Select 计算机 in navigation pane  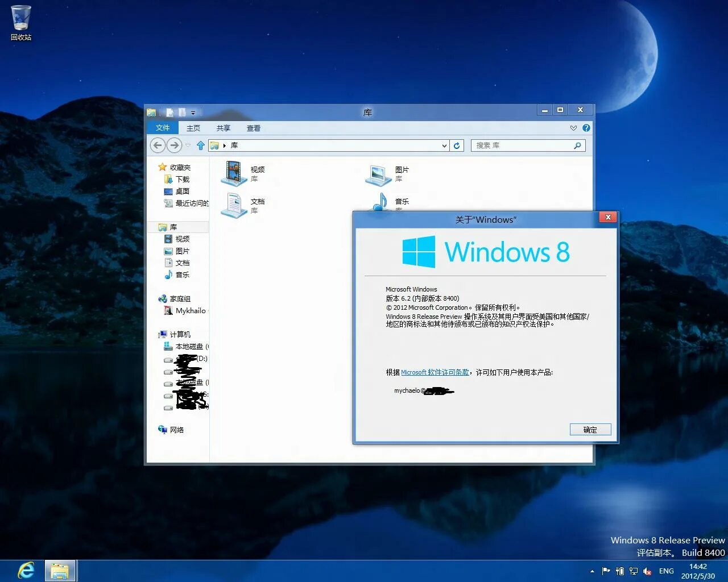click(x=175, y=334)
